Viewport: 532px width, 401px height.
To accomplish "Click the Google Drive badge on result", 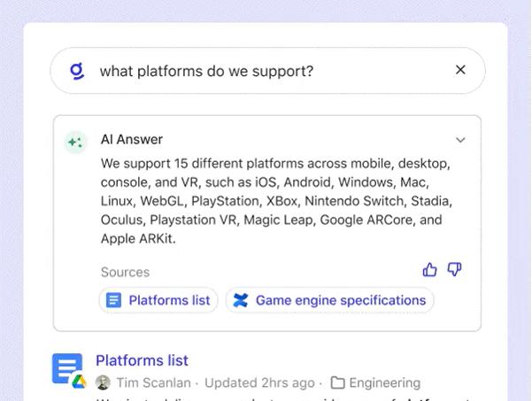I will (78, 382).
